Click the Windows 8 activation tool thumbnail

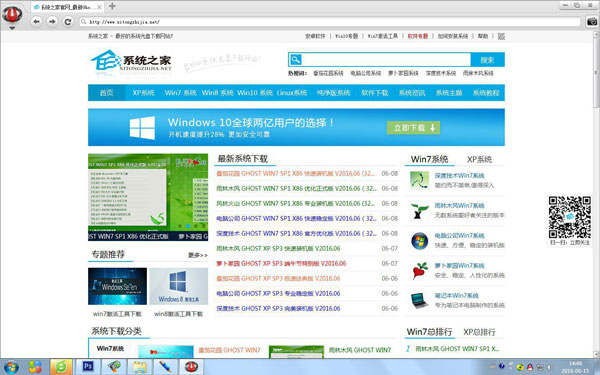179,286
